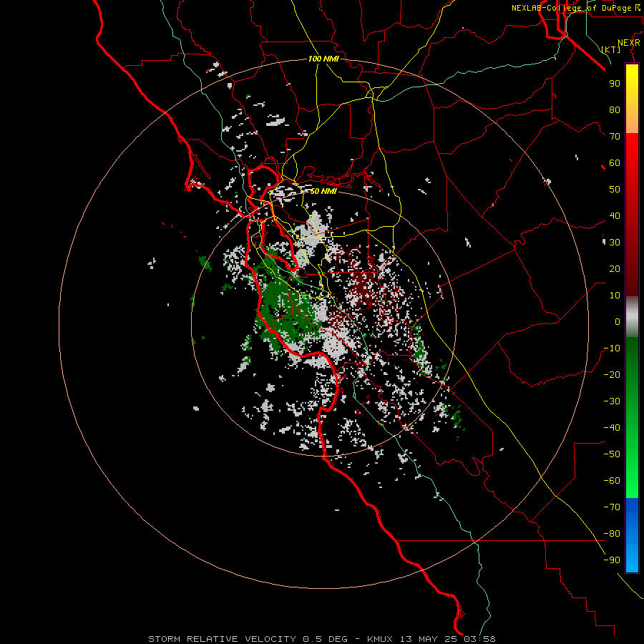Click the 80 value on velocity scale
This screenshot has height=644, width=644.
tap(615, 109)
